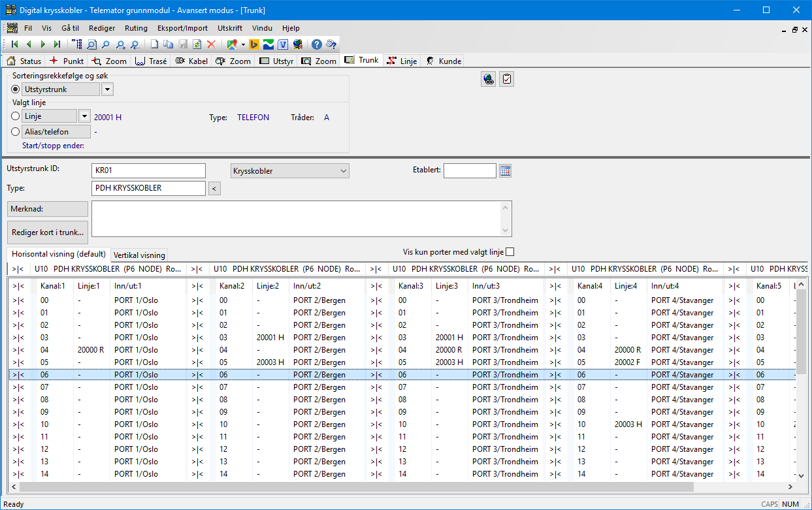The width and height of the screenshot is (812, 510).
Task: Go to first record arrow in toolbar
Action: point(14,44)
